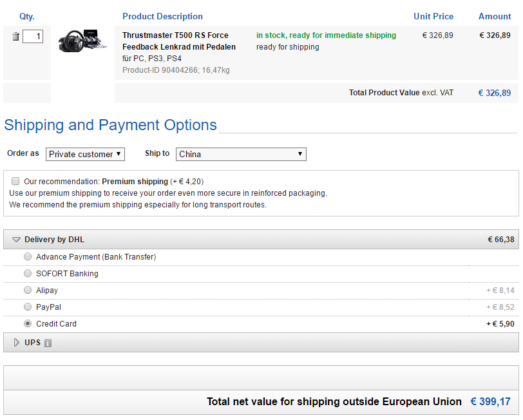
Task: Enable the Premium shipping checkbox
Action: [x=15, y=182]
